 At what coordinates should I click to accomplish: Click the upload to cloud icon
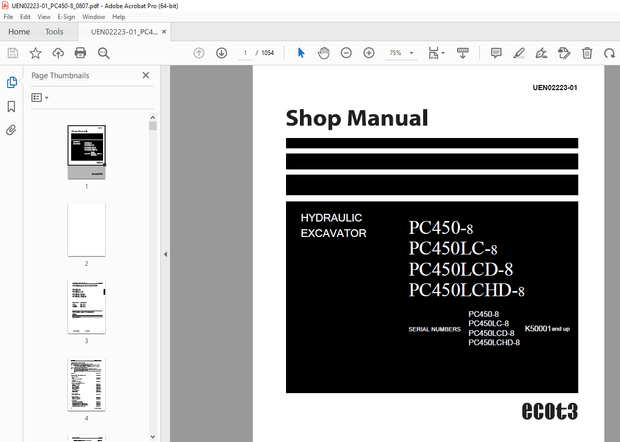[58, 53]
